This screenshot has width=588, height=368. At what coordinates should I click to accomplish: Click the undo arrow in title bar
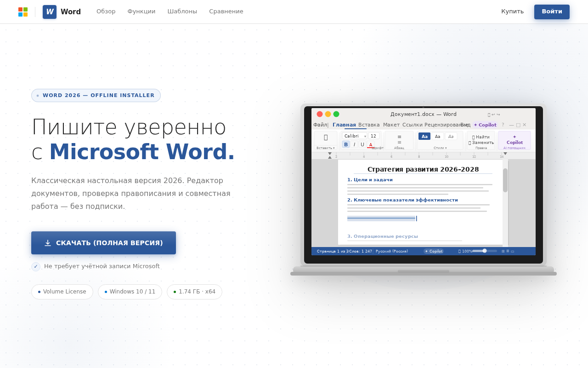point(493,115)
